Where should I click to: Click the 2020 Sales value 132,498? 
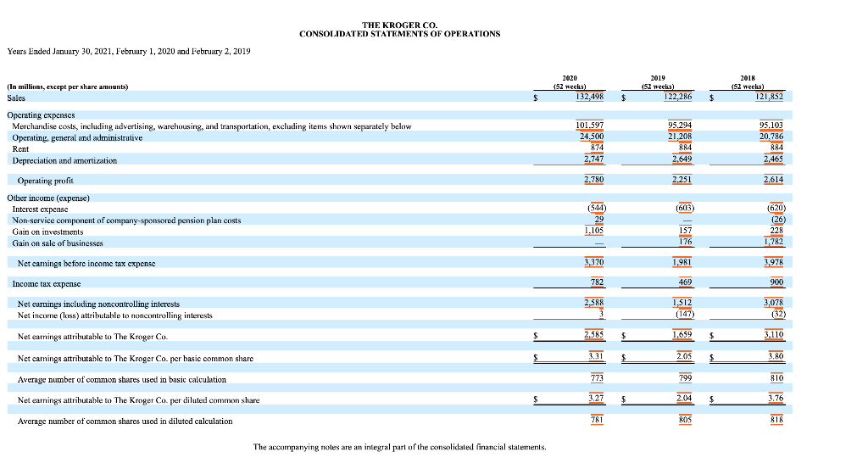tap(590, 97)
